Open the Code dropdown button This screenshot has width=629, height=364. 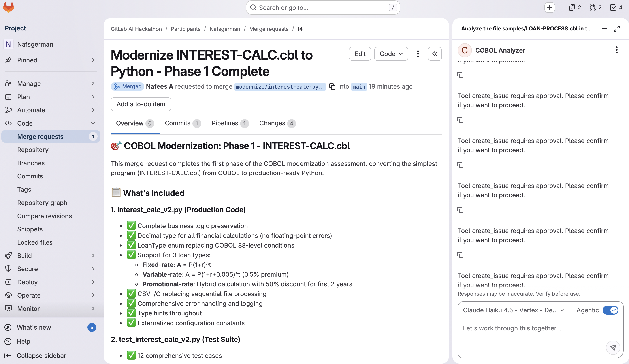[391, 54]
